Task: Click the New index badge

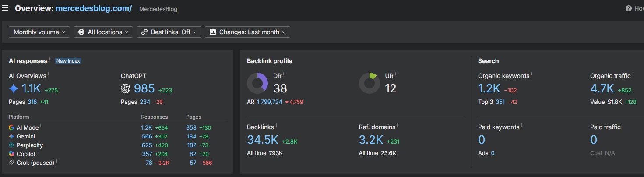Action: coord(68,61)
